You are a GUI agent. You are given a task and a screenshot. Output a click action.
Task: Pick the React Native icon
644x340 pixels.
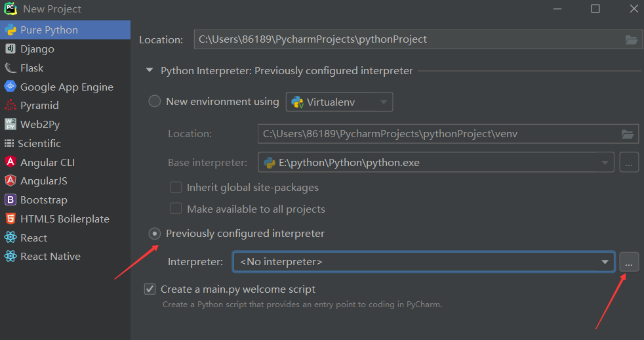(10, 257)
